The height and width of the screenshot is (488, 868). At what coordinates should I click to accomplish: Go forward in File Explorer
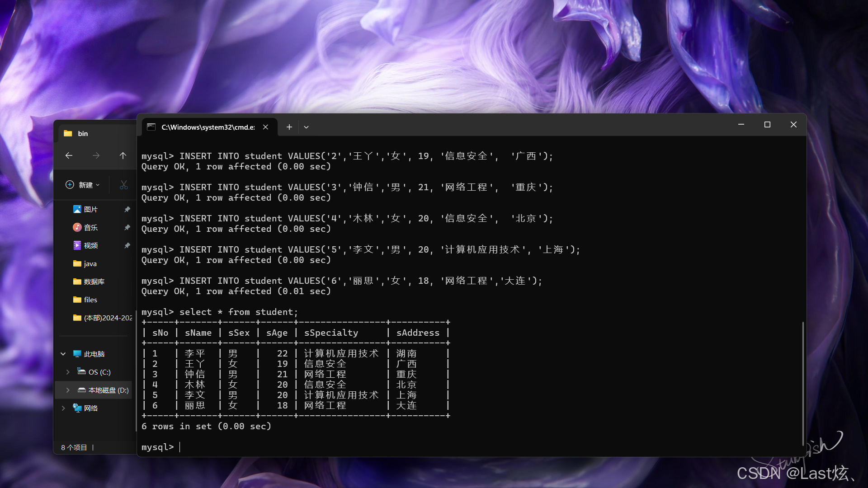96,155
